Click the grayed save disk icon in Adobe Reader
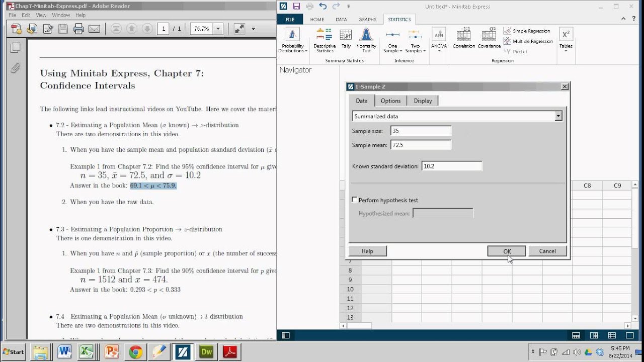This screenshot has height=362, width=644. point(63,29)
